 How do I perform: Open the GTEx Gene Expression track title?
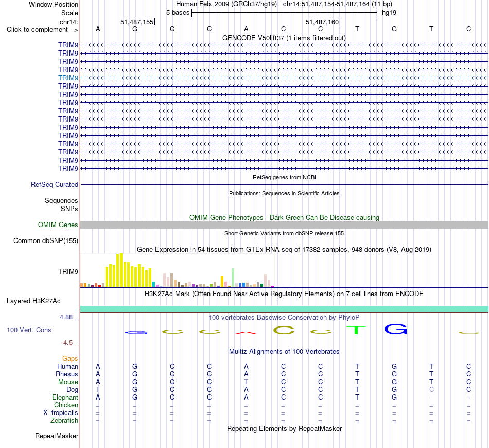point(284,250)
